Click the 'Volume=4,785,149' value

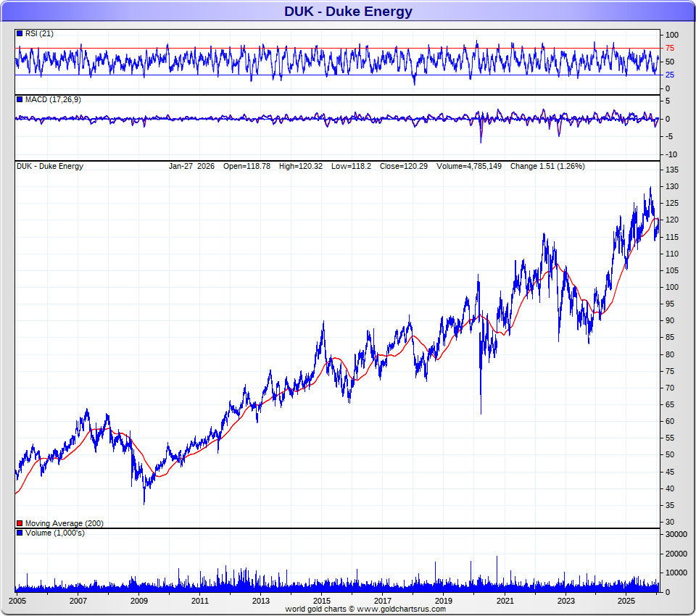click(x=469, y=166)
